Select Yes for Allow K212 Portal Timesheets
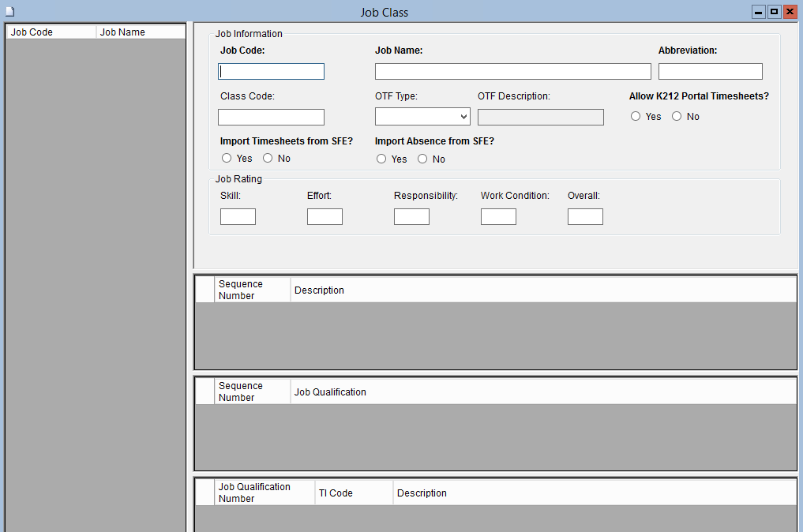803x532 pixels. coord(636,116)
